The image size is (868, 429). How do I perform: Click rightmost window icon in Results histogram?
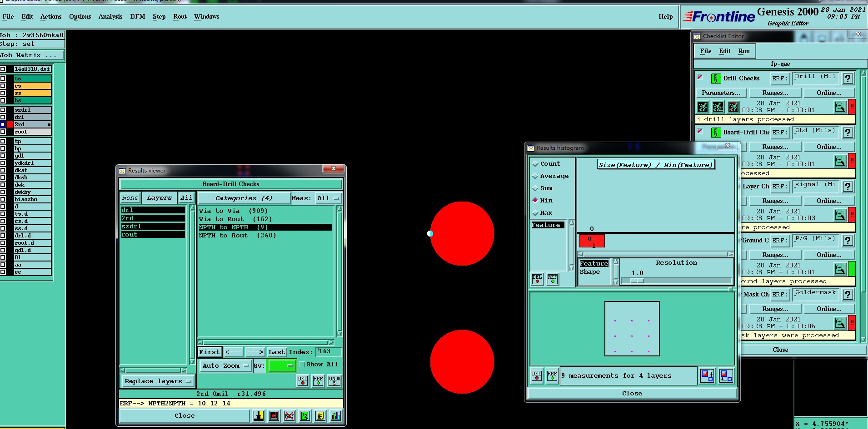[x=726, y=376]
